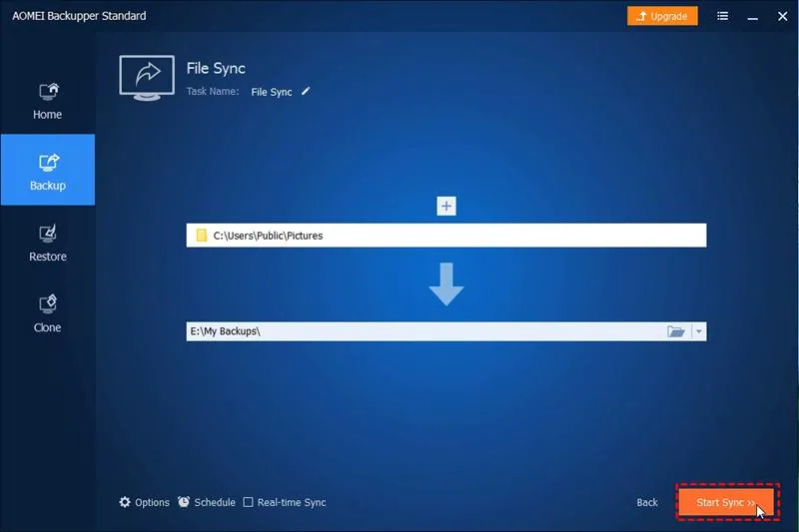Go to the Restore section
Image resolution: width=799 pixels, height=532 pixels.
pos(47,243)
